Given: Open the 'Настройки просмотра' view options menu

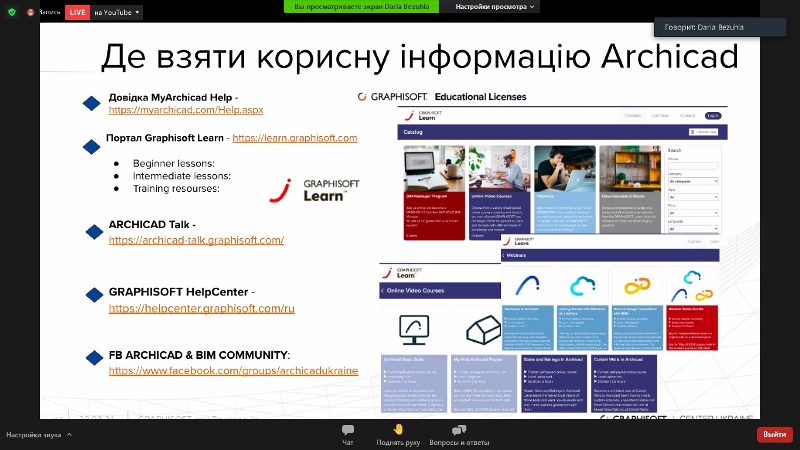Looking at the screenshot, I should coord(494,7).
